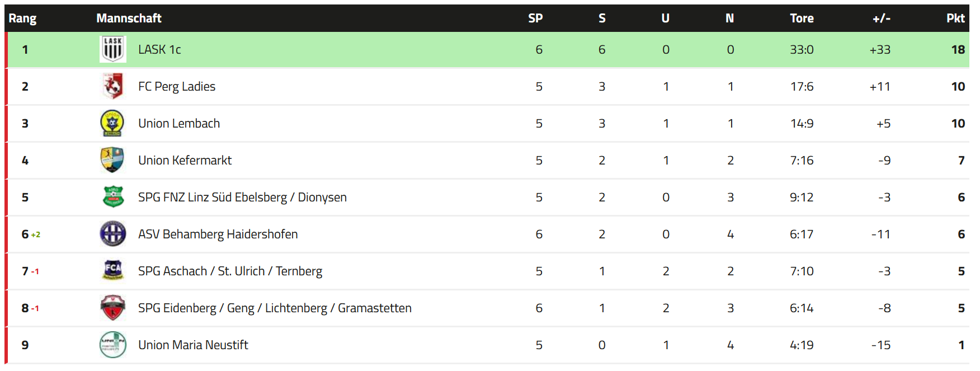Click the SP column header
This screenshot has height=371, width=980.
coord(535,18)
